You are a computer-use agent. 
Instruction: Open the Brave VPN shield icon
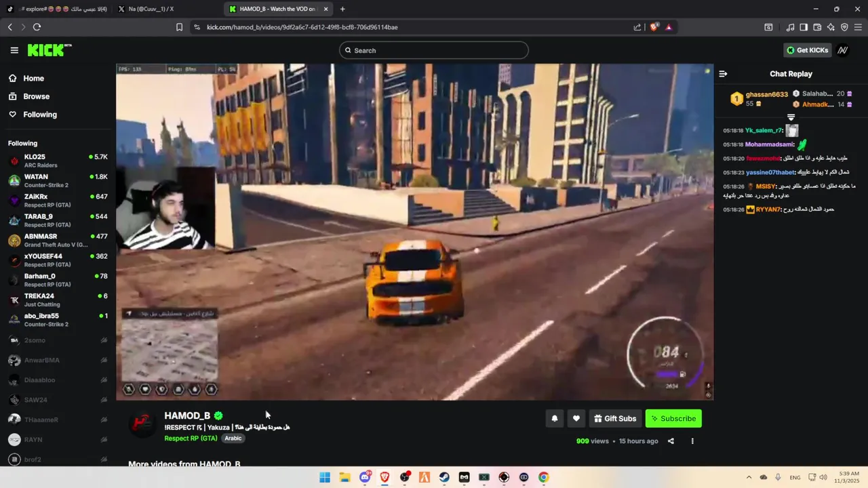(x=844, y=27)
